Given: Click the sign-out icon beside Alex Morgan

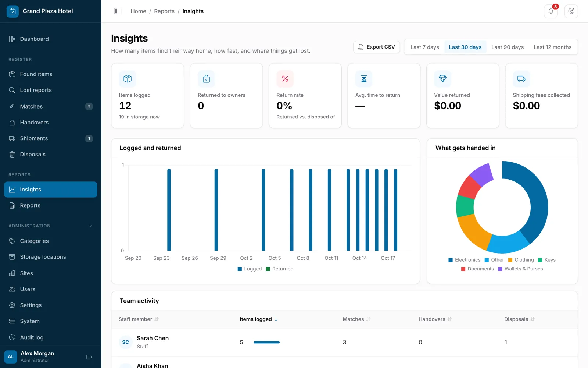Looking at the screenshot, I should [x=89, y=357].
